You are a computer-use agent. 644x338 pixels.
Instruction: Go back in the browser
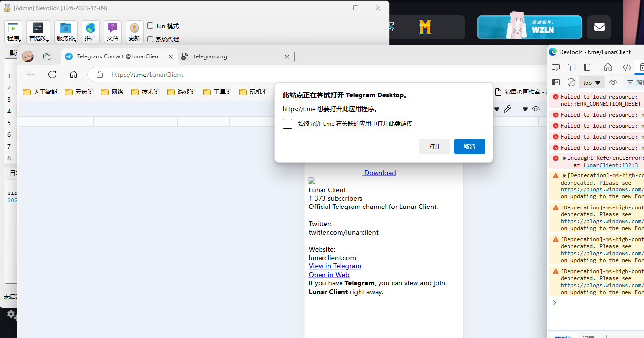point(31,75)
